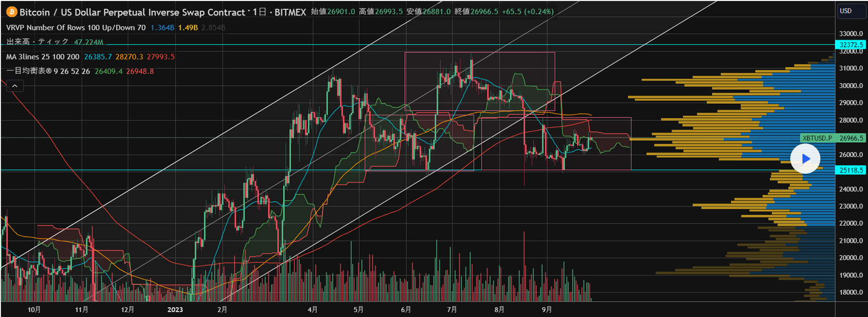
Task: Click the orange 28270.3 MA value
Action: [x=129, y=56]
